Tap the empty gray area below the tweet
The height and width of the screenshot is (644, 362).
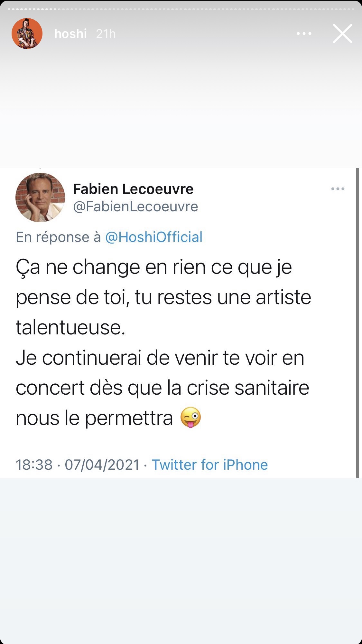point(181,561)
